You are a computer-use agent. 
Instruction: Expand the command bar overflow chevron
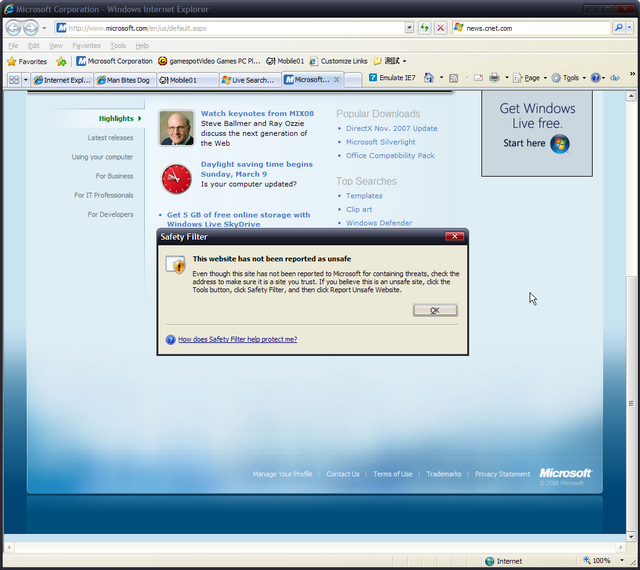pyautogui.click(x=632, y=74)
